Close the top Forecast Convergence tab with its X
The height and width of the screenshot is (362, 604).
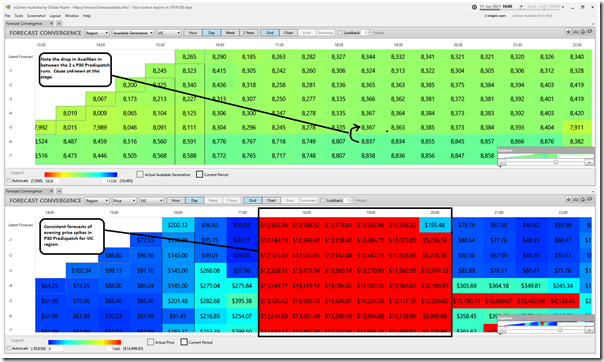click(51, 23)
